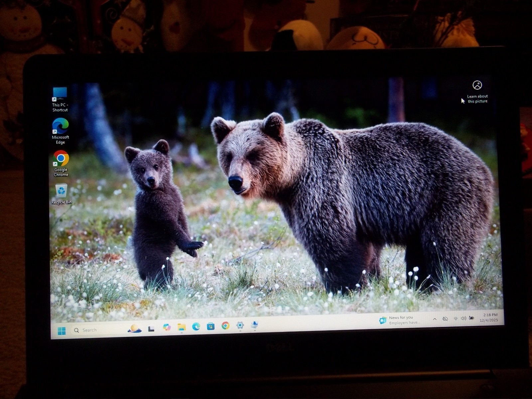Open the News for you widget
532x399 pixels.
pyautogui.click(x=400, y=320)
